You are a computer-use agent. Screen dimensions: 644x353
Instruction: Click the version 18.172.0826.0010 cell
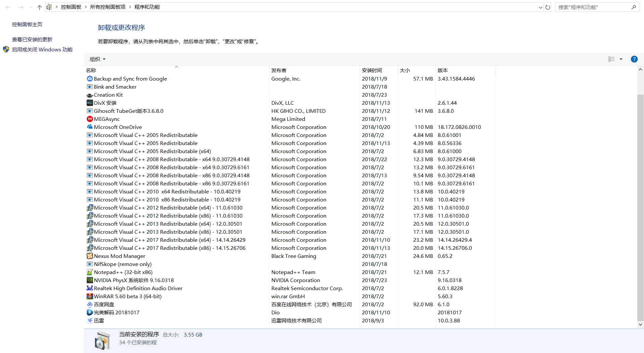(x=459, y=127)
